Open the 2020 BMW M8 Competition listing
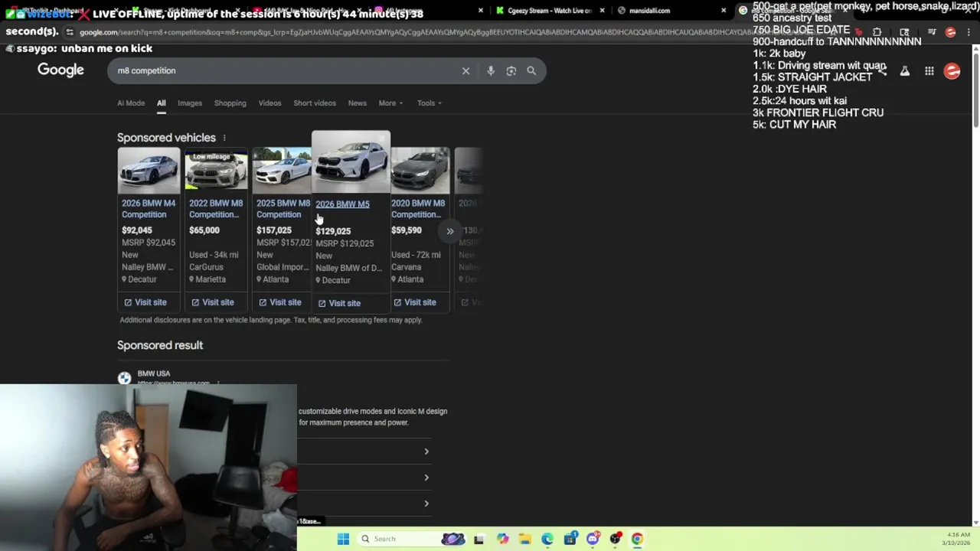980x551 pixels. 418,209
